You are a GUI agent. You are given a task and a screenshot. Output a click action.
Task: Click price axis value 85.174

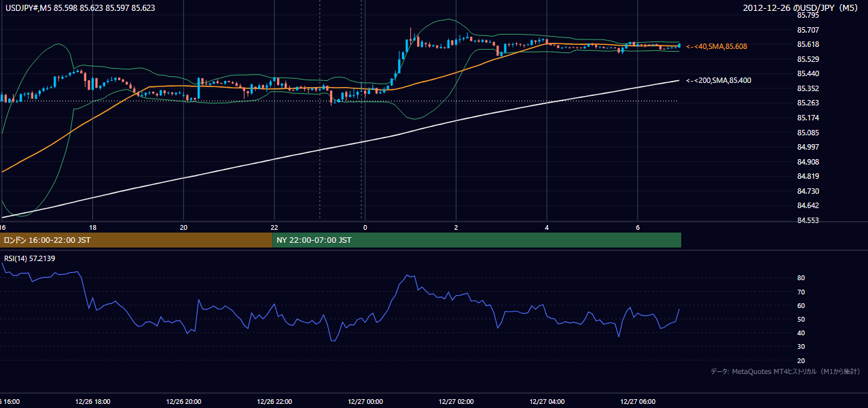point(808,118)
